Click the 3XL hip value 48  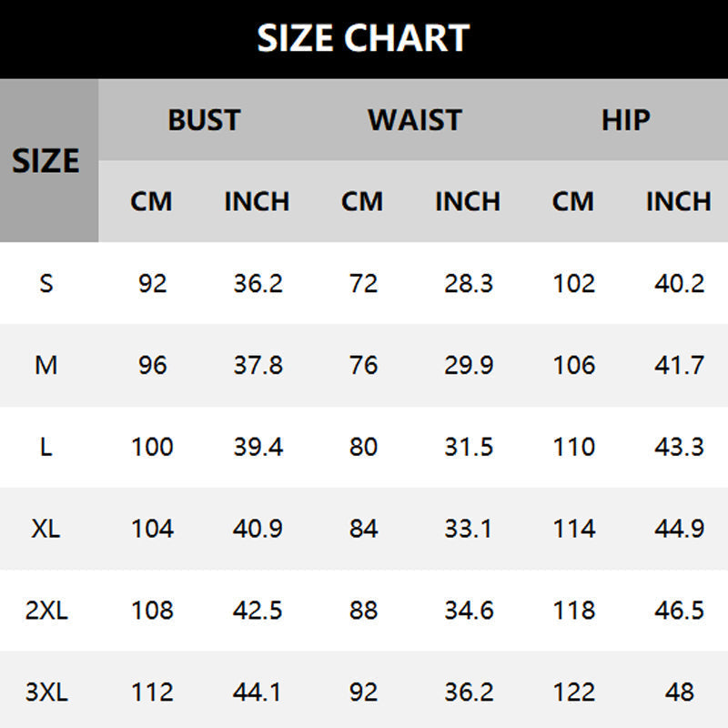tap(679, 693)
